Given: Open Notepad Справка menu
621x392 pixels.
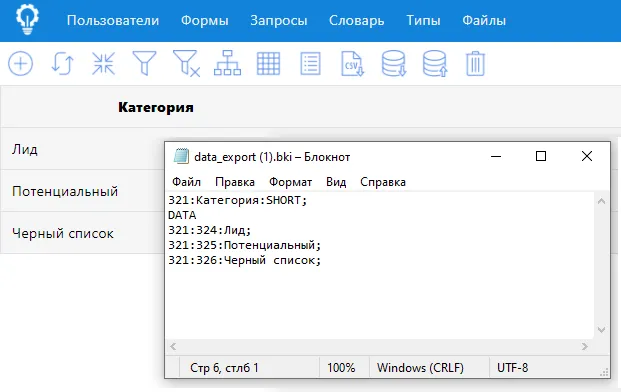Looking at the screenshot, I should (x=383, y=182).
